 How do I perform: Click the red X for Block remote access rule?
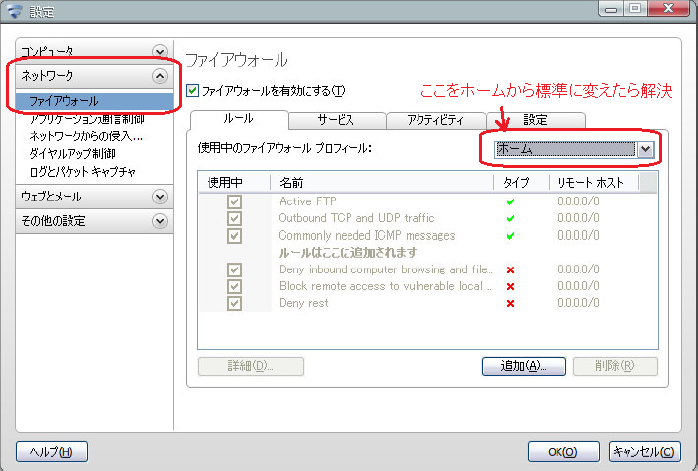511,286
